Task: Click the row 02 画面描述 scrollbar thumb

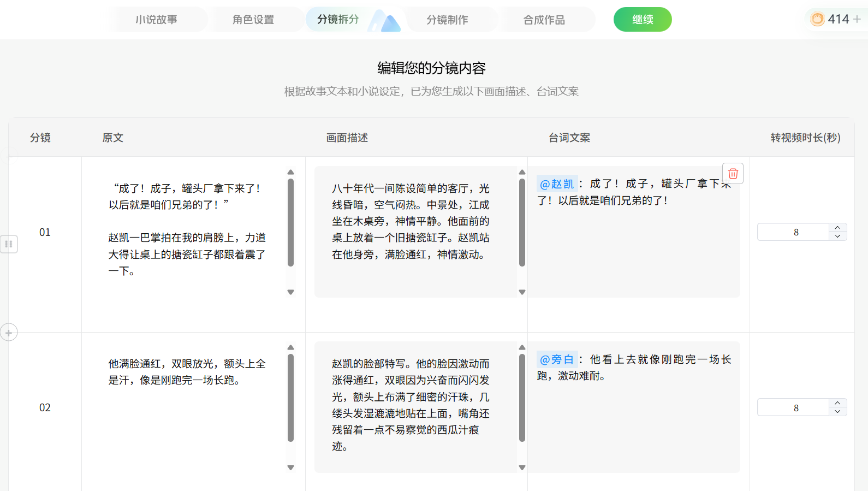Action: [522, 398]
